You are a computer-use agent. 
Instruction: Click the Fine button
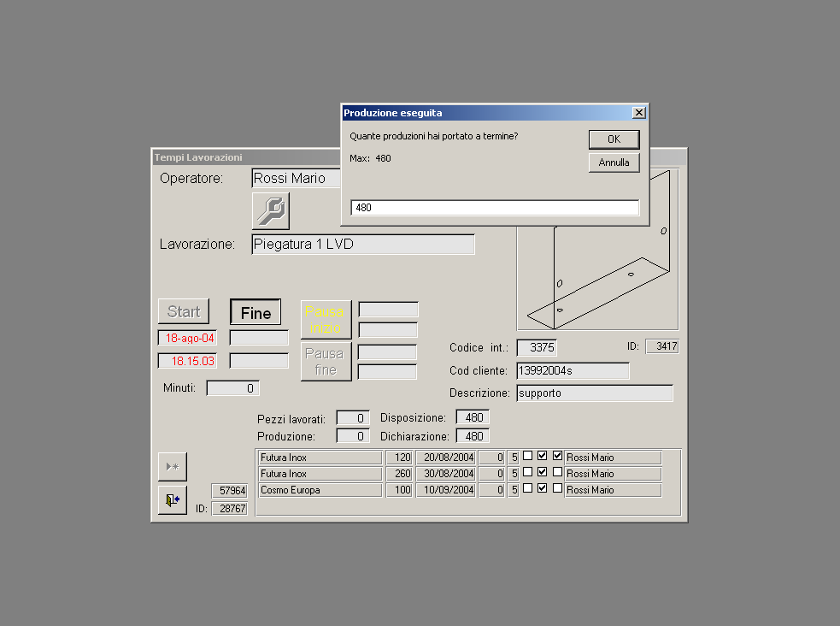pos(256,312)
